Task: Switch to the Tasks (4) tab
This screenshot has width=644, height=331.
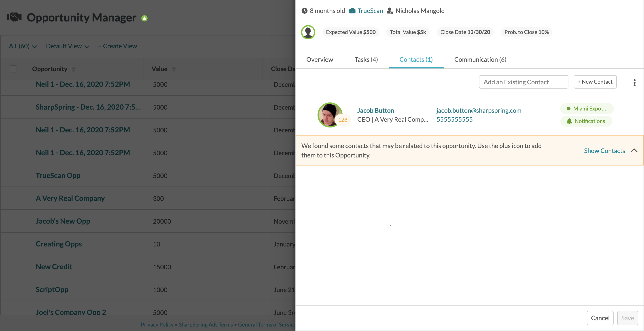Action: [366, 59]
